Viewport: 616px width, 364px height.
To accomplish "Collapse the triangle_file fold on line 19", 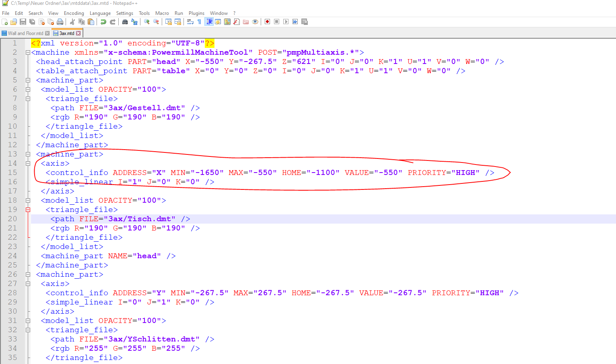I will pos(28,210).
